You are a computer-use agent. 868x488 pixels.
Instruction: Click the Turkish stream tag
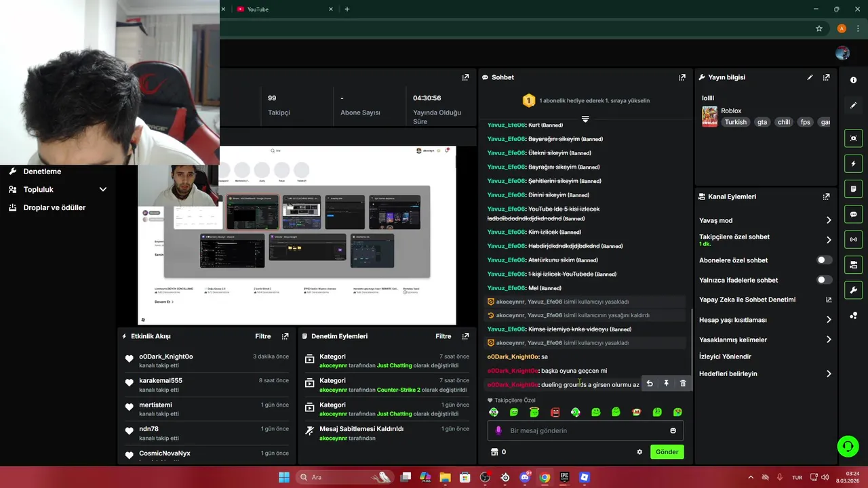pos(735,122)
